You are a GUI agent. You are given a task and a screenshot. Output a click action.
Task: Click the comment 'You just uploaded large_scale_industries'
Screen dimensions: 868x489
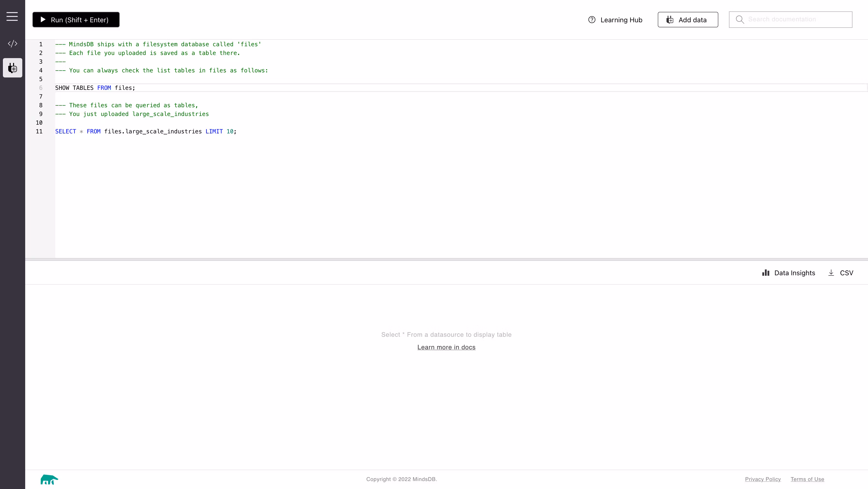click(132, 114)
